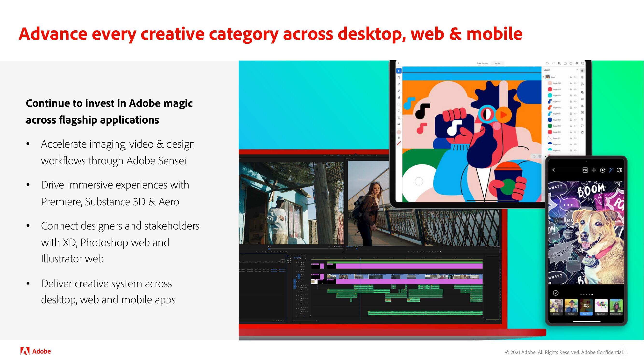Select the Rectangle shape tool on iPad
The width and height of the screenshot is (644, 362).
pos(399,104)
